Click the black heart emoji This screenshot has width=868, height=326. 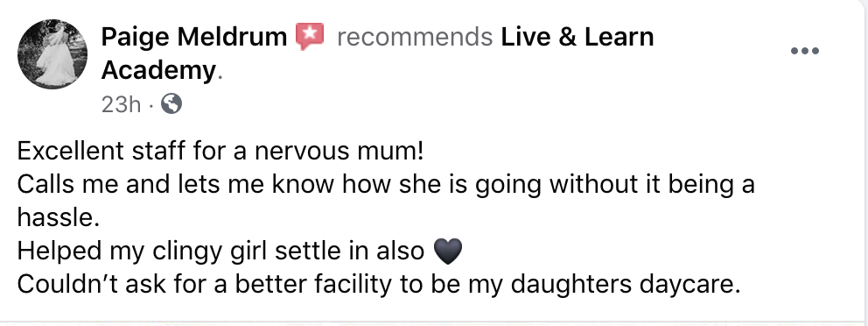click(x=447, y=252)
